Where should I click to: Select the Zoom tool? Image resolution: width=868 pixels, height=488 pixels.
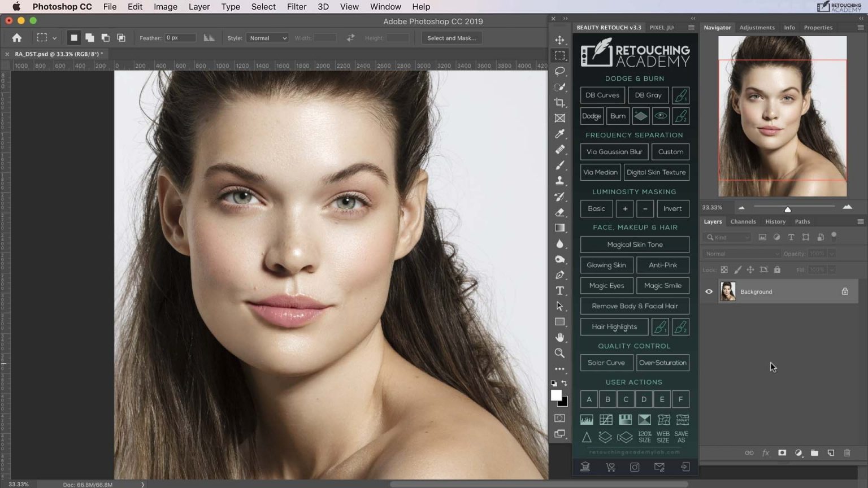point(559,353)
